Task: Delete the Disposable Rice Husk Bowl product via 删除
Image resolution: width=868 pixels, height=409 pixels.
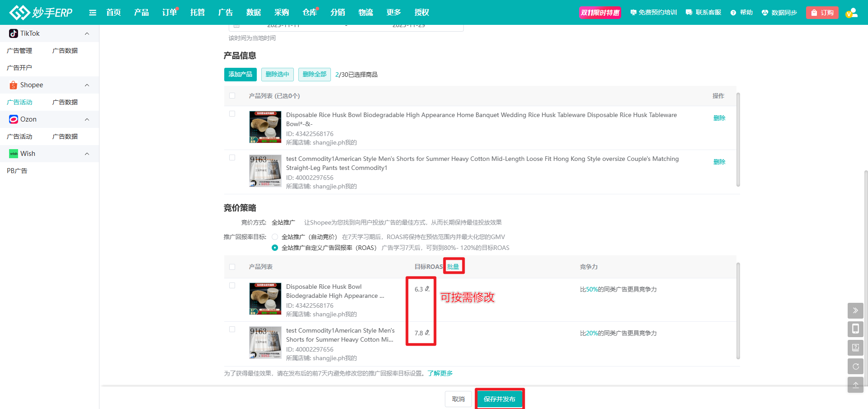Action: point(719,118)
